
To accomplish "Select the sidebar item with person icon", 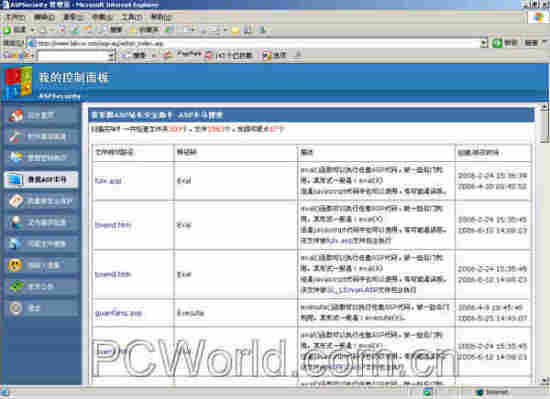I will tap(41, 223).
